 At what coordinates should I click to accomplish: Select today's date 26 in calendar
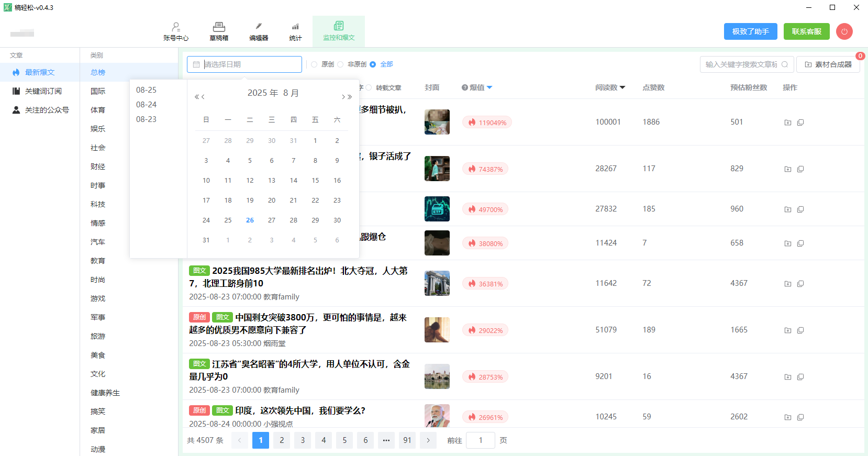click(250, 220)
